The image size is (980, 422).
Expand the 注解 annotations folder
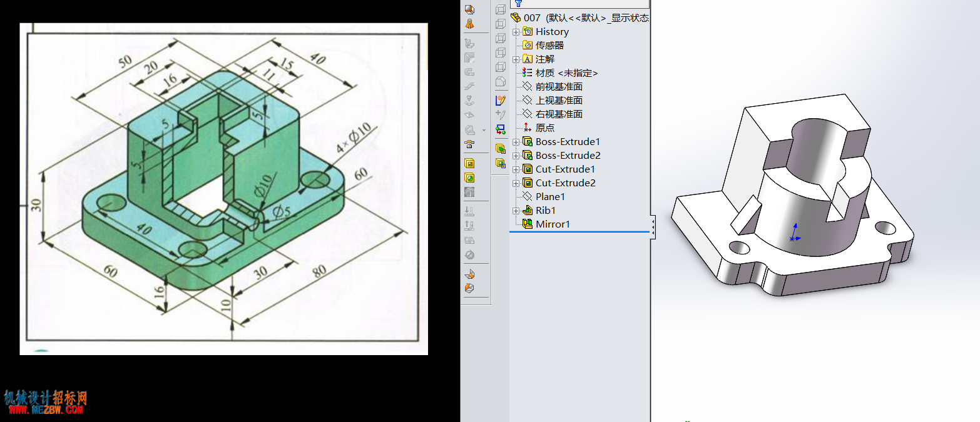(x=516, y=59)
